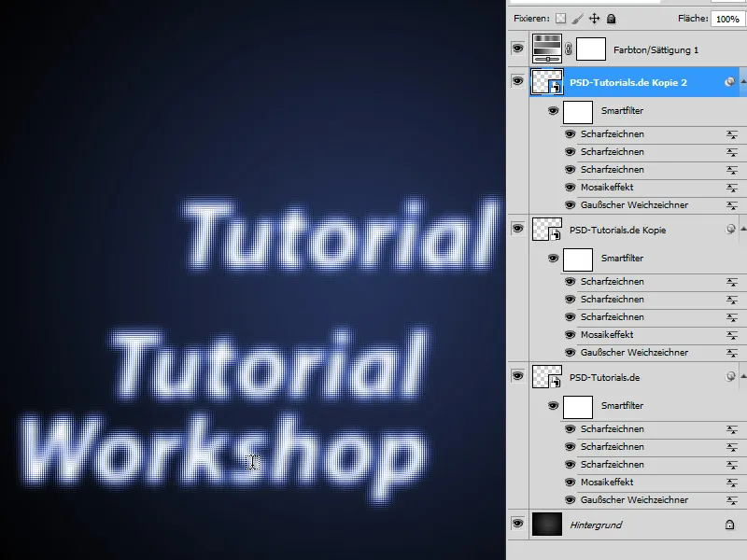Screen dimensions: 747x560
Task: Collapse smart filters of PSD-Tutorials.de Kopie layer
Action: coord(742,230)
